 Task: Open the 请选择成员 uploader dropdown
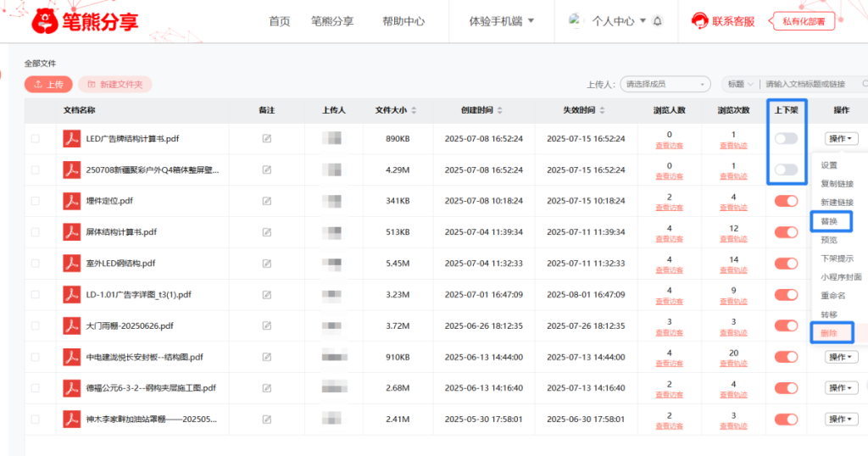click(665, 84)
